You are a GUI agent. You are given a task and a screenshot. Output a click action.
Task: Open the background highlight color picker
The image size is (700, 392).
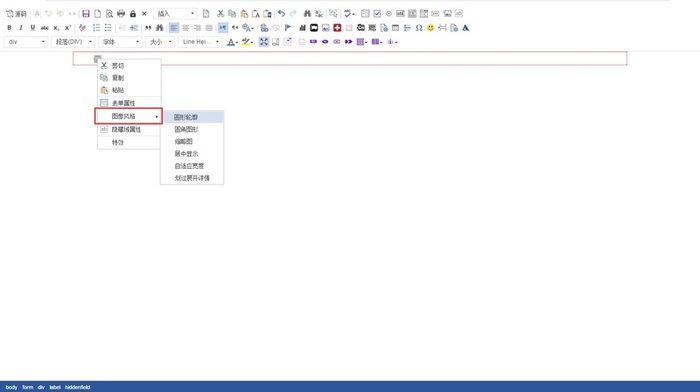point(247,42)
